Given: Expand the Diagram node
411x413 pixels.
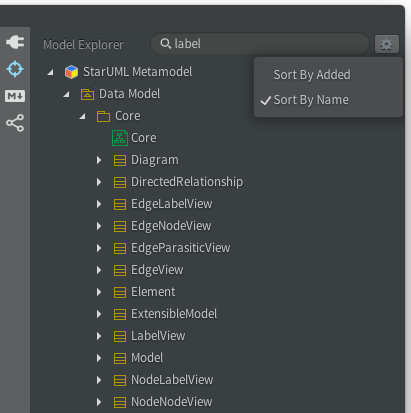Looking at the screenshot, I should (99, 160).
